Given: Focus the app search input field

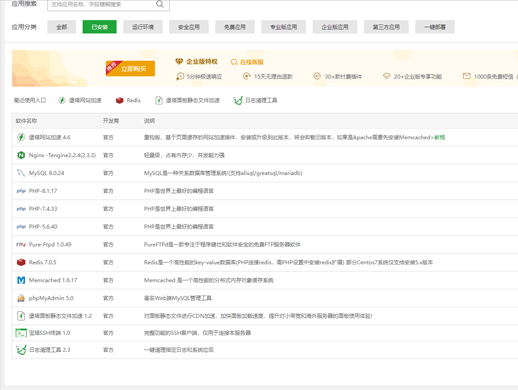Looking at the screenshot, I should click(x=108, y=5).
